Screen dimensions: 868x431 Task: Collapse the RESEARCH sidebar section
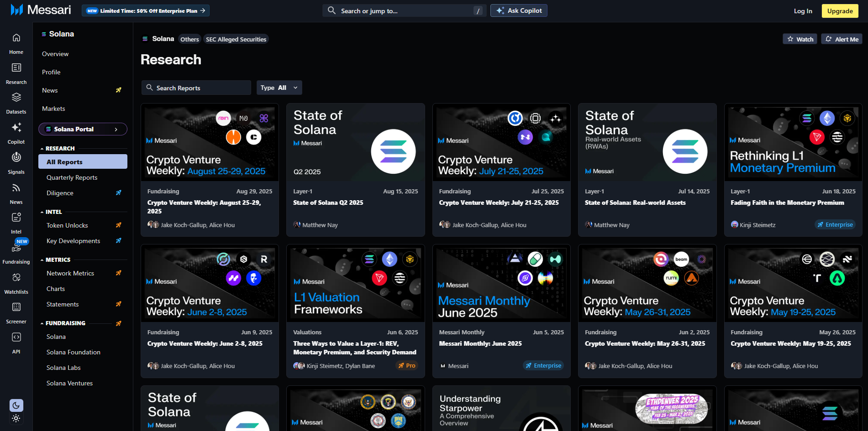coord(42,149)
